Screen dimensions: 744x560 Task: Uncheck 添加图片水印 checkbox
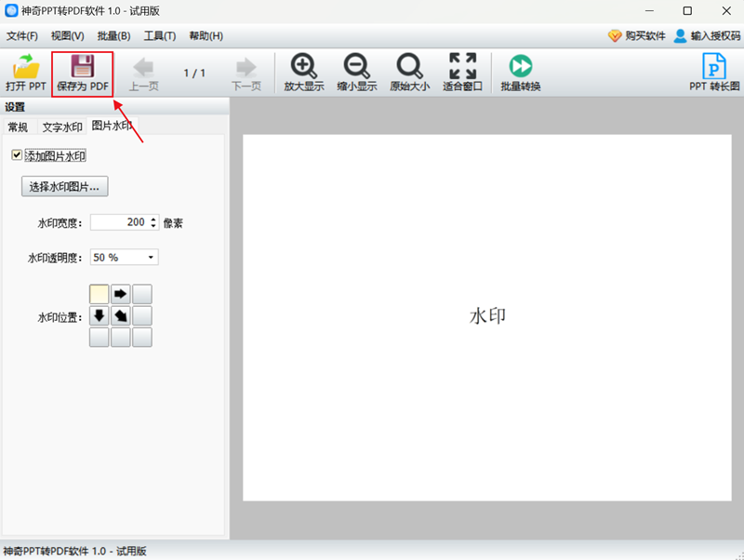tap(17, 155)
